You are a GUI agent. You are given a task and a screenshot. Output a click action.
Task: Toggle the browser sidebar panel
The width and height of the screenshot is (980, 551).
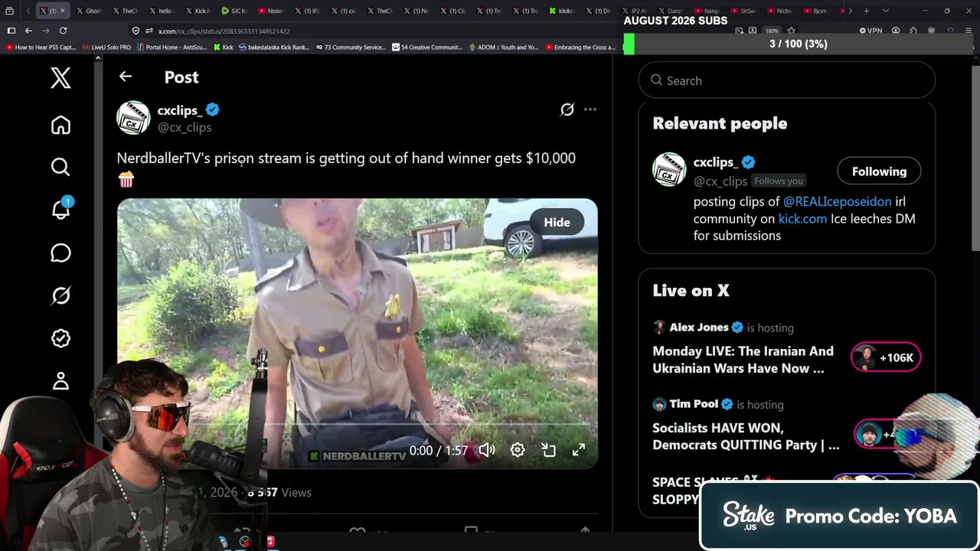click(x=11, y=31)
